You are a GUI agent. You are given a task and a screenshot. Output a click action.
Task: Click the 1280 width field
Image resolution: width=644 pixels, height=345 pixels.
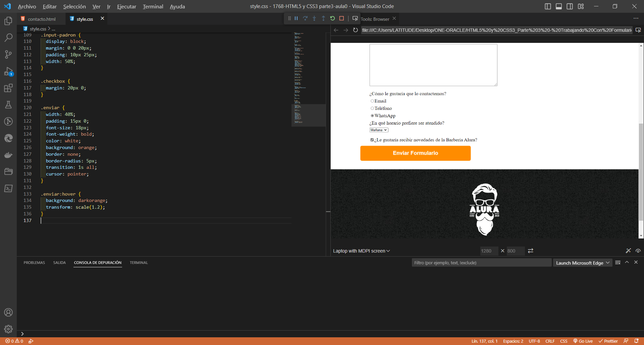(489, 251)
